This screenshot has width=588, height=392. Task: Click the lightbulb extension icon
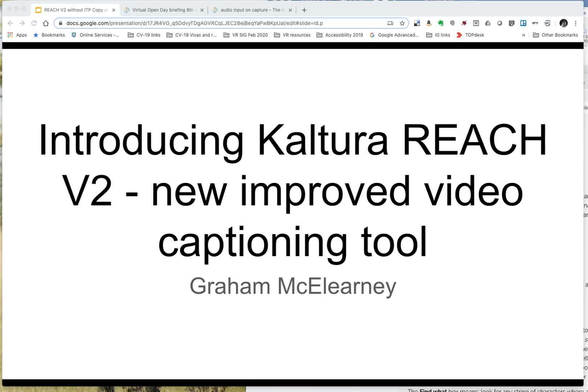coord(511,23)
